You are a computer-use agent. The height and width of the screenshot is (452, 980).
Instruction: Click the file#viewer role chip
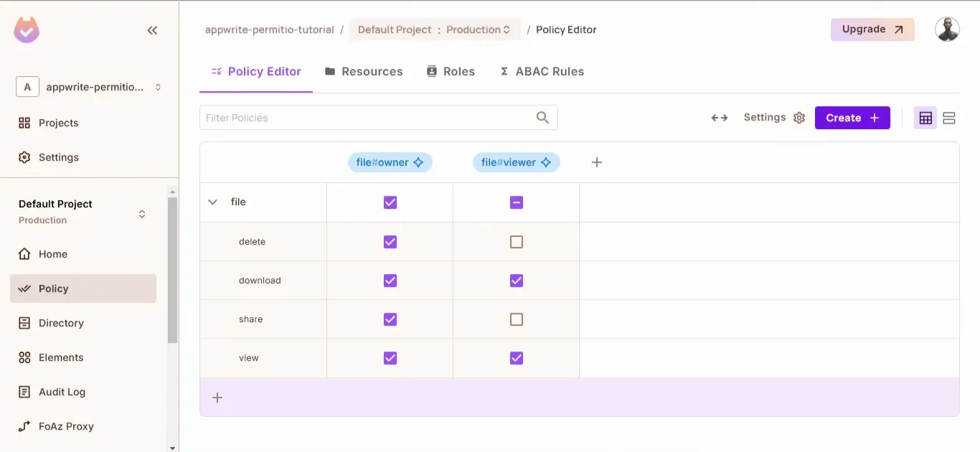[517, 162]
